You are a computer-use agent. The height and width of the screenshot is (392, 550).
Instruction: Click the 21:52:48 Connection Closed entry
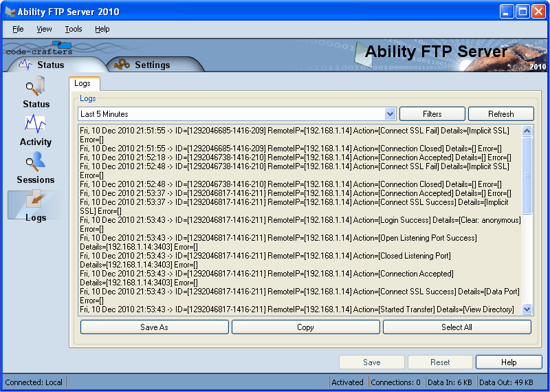pyautogui.click(x=291, y=184)
